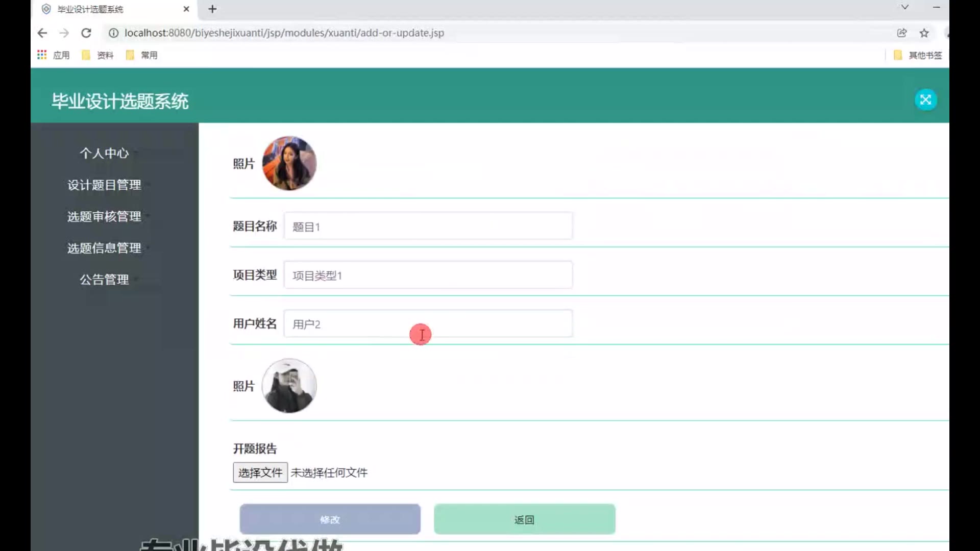The height and width of the screenshot is (551, 980).
Task: Open a new browser tab with plus
Action: [x=212, y=9]
